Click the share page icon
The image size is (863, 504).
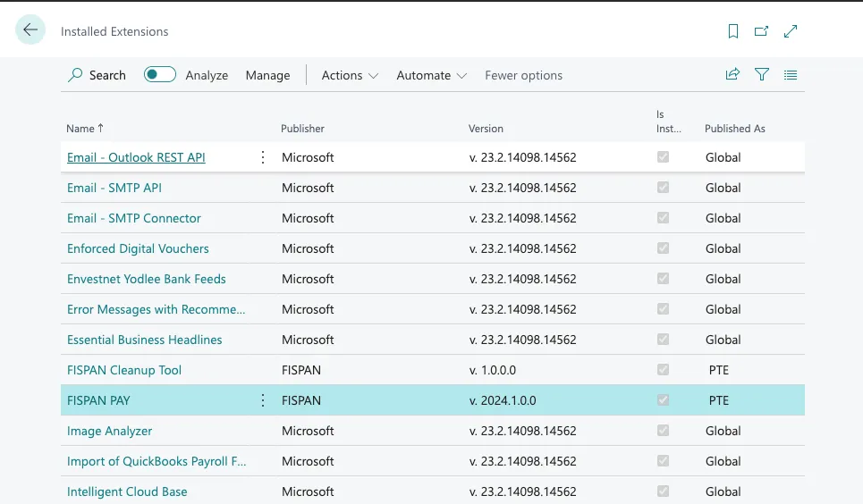[732, 74]
